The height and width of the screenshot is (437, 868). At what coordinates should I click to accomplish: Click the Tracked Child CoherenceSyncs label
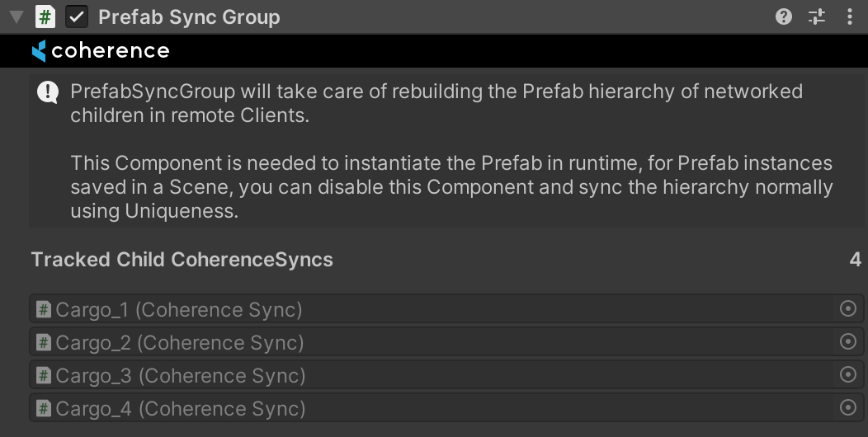(182, 260)
